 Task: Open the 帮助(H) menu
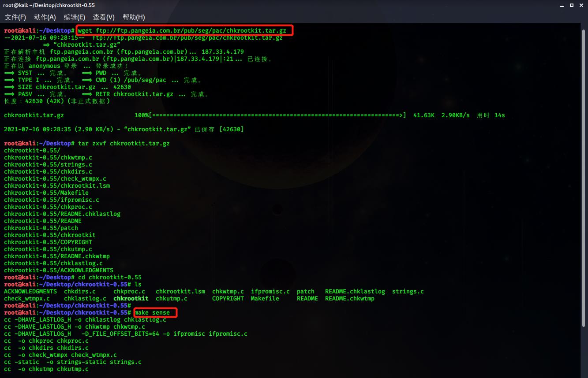click(x=134, y=17)
